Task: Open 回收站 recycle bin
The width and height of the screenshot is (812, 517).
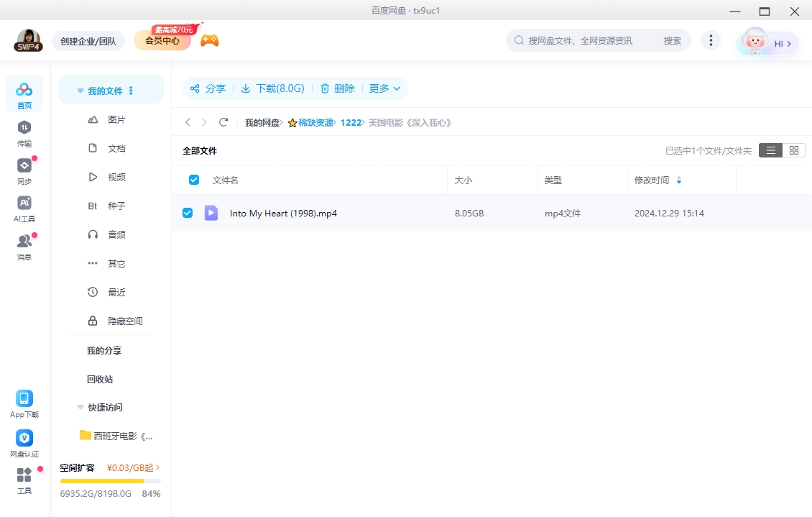Action: (x=100, y=379)
